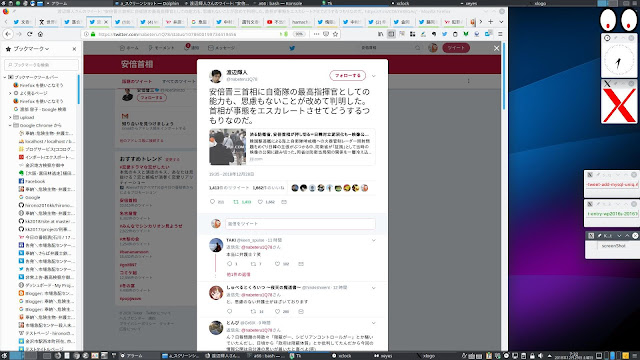The image size is (640, 360).
Task: Click Firefox reader/pocket icon in URL bar
Action: [326, 34]
